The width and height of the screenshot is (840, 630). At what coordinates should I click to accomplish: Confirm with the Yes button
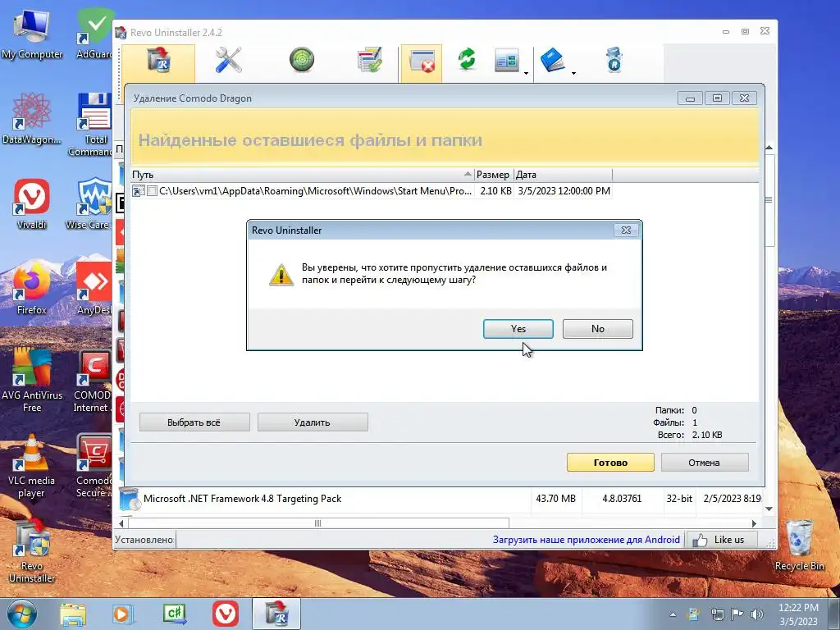[x=518, y=329]
